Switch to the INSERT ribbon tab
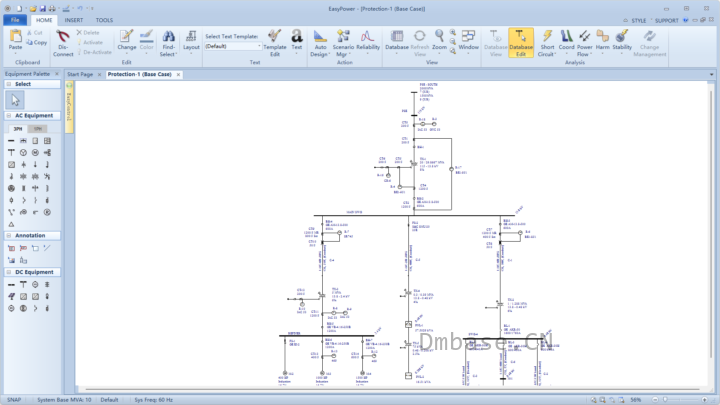Viewport: 720px width, 405px height. point(73,20)
